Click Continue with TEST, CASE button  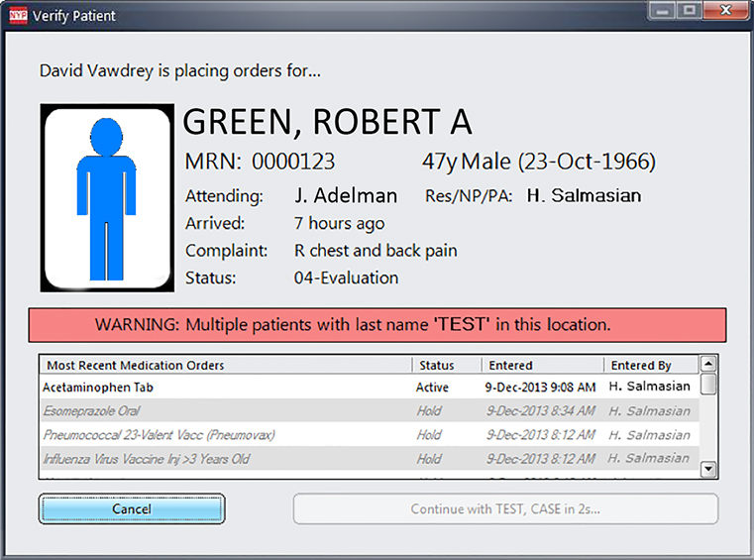coord(505,509)
